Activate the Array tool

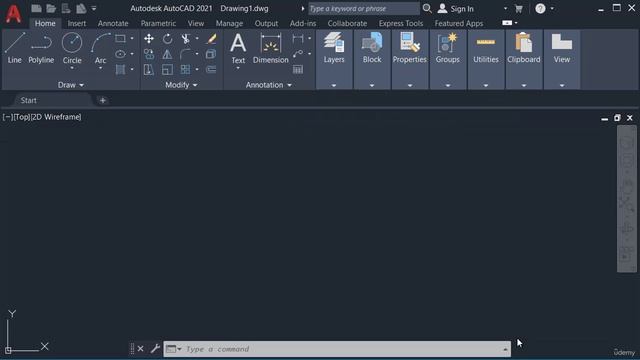[x=186, y=69]
